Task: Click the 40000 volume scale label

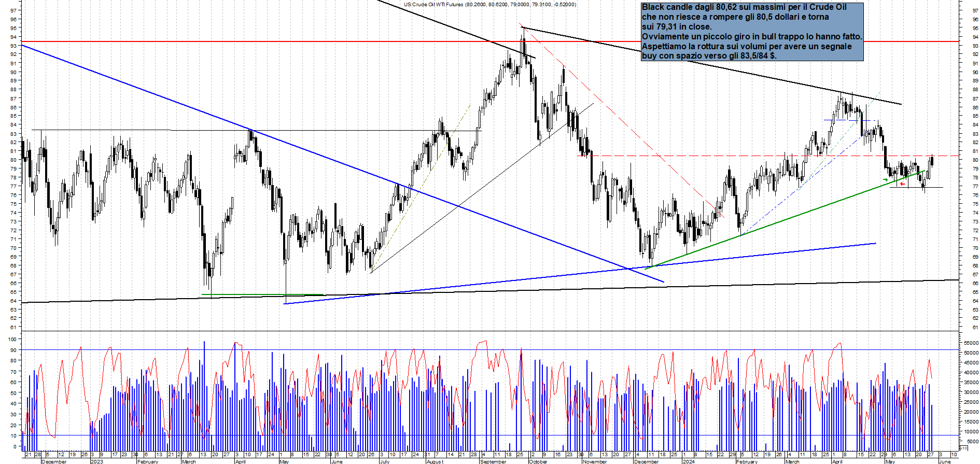Action: (971, 373)
